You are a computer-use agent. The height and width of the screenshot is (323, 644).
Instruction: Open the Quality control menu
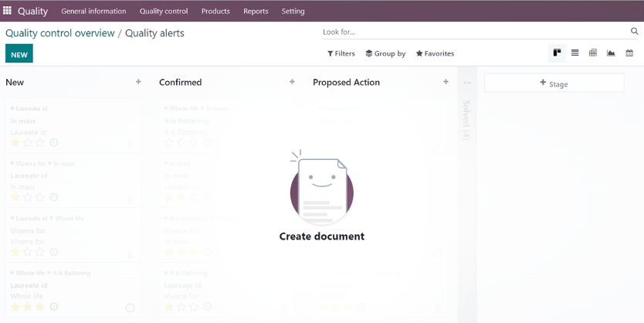coord(164,11)
